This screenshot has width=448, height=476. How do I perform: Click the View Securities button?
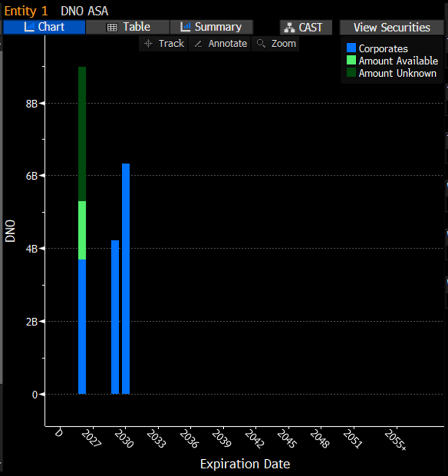pyautogui.click(x=392, y=28)
